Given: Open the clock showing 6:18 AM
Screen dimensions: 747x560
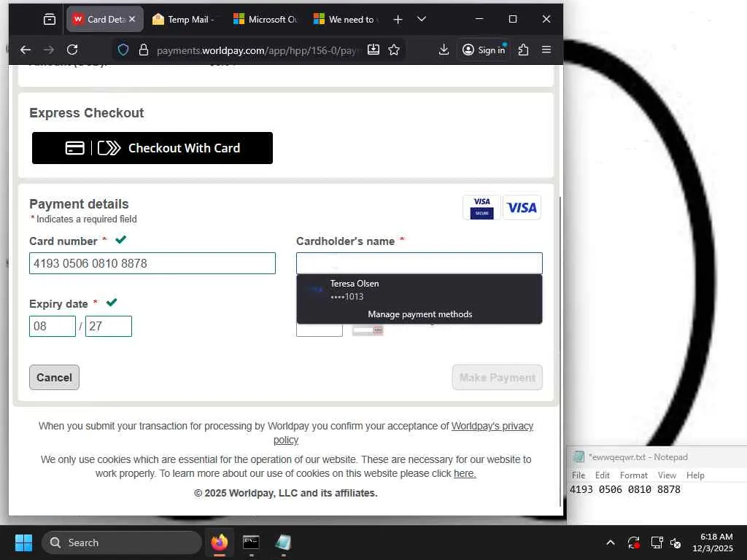Looking at the screenshot, I should coord(713,542).
